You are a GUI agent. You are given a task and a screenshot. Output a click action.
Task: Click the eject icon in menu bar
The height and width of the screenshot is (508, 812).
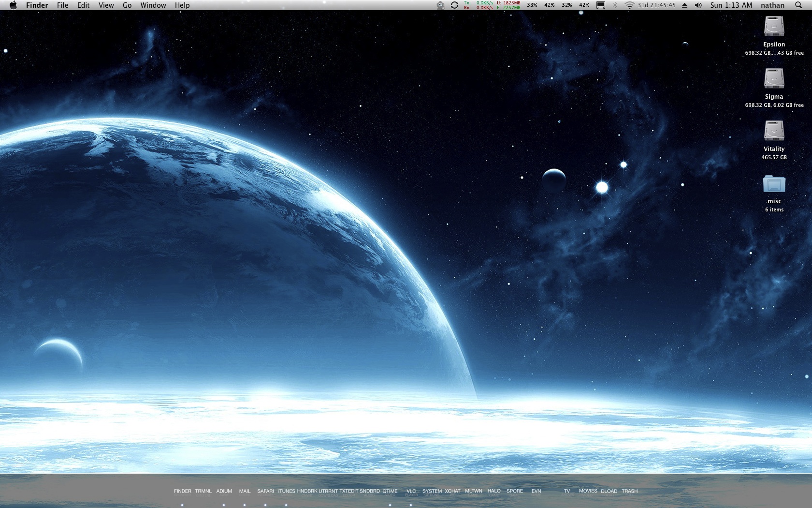[x=685, y=5]
